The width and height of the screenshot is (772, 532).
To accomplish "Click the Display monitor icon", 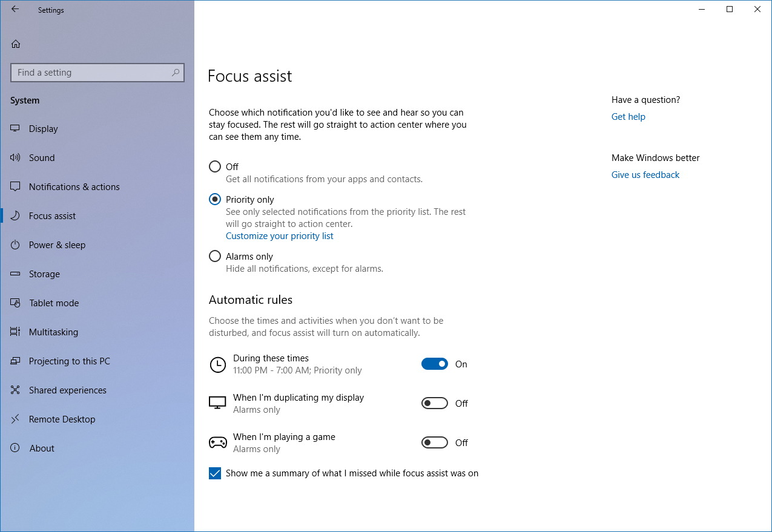I will [16, 129].
